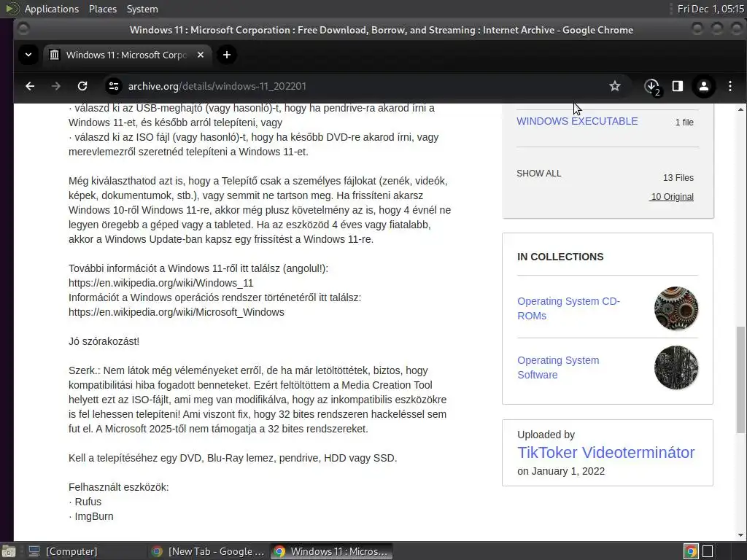Open site information icon in address bar

point(113,86)
